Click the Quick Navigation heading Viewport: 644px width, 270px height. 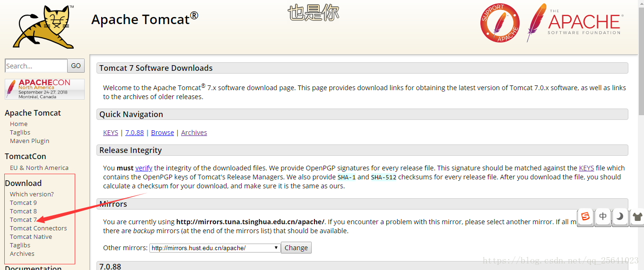click(131, 114)
